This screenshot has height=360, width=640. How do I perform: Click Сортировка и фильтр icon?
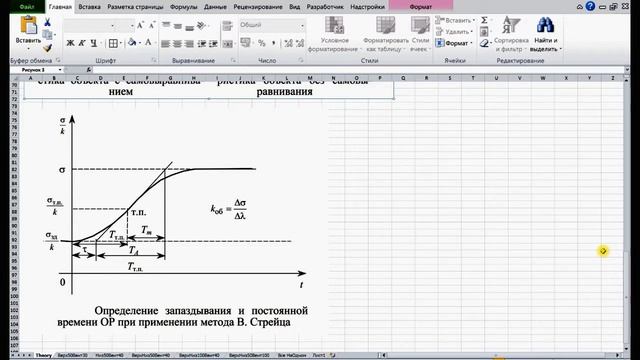pyautogui.click(x=511, y=34)
